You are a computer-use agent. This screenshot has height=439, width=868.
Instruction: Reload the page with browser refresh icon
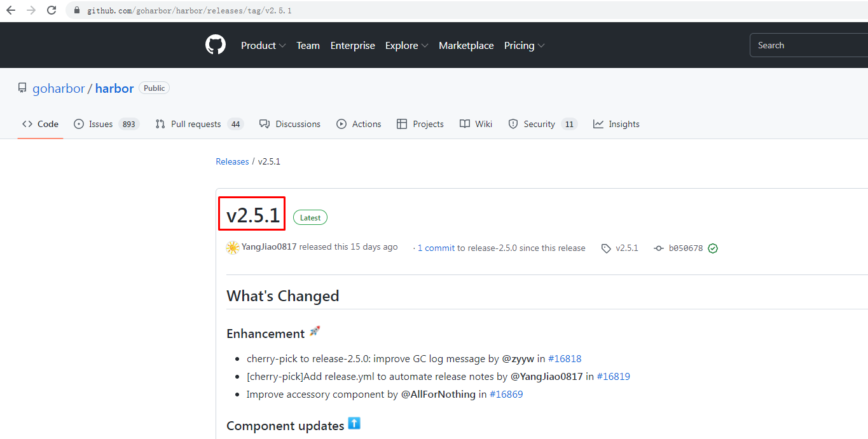click(52, 10)
